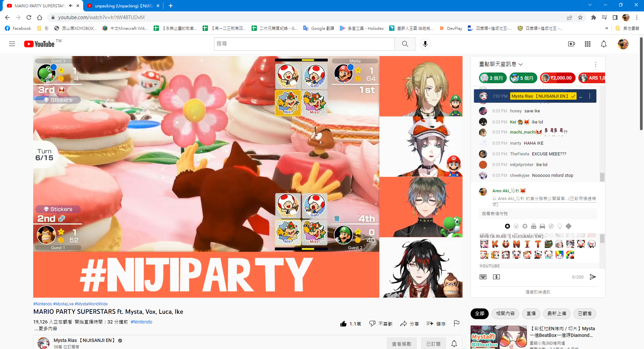
Task: Open the Facebook bookmark
Action: [18, 28]
